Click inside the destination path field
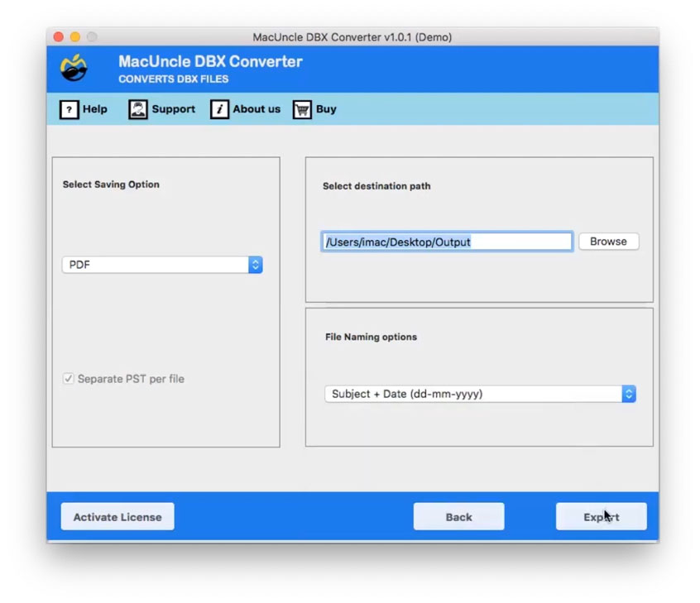The image size is (700, 603). 447,241
